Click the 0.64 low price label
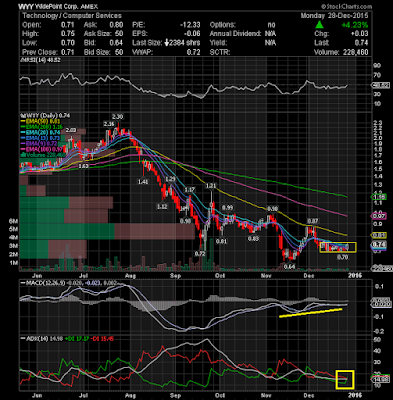The height and width of the screenshot is (400, 393). pos(289,267)
